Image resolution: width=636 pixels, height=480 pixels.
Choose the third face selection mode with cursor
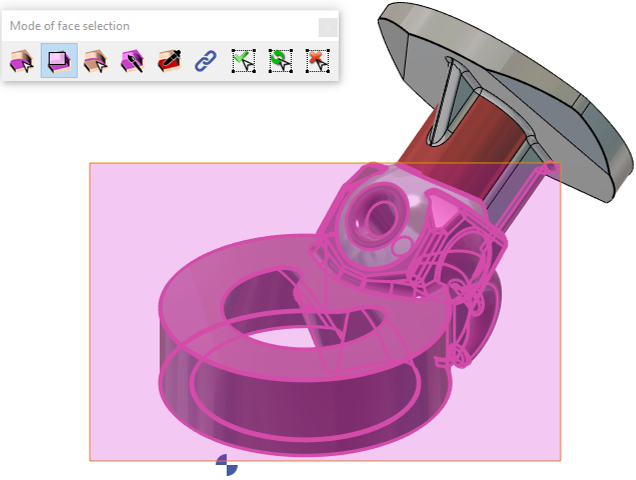[96, 61]
